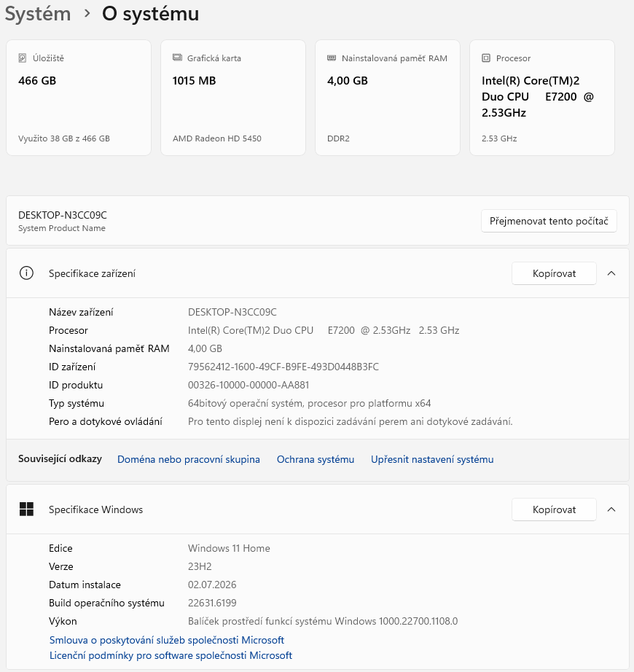Click the Build operačního systému label
The height and width of the screenshot is (672, 634).
[x=106, y=603]
